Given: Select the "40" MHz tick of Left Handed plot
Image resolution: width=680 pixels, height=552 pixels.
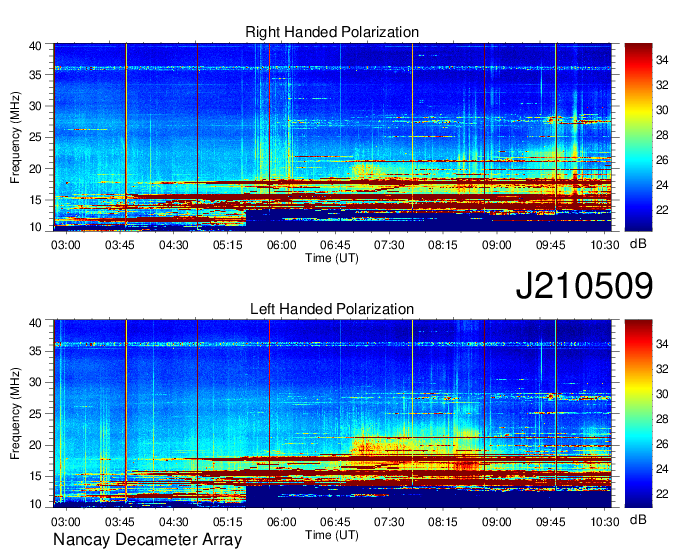Looking at the screenshot, I should tap(35, 323).
